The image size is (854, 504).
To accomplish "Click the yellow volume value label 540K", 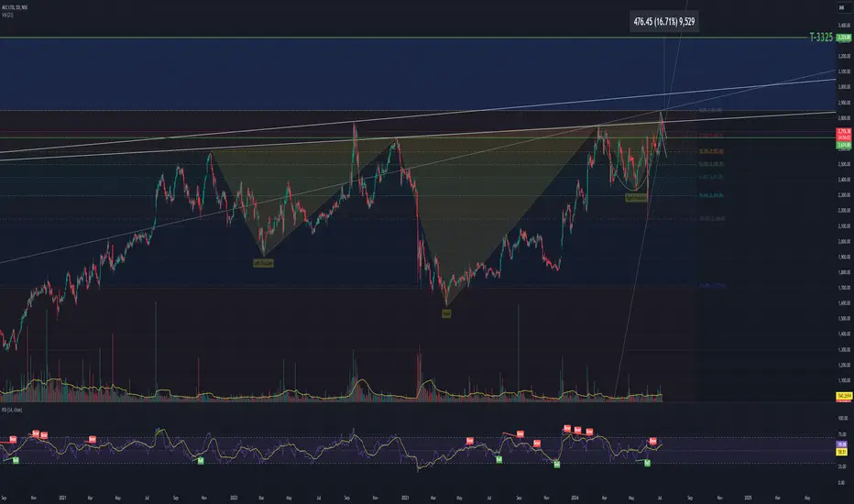I will tap(844, 396).
